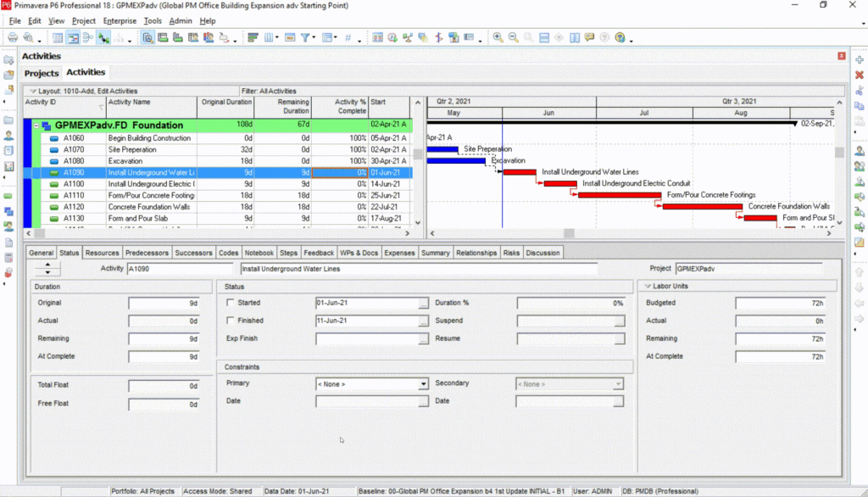This screenshot has height=497, width=868.
Task: Click the Finished date browse button
Action: tap(423, 321)
